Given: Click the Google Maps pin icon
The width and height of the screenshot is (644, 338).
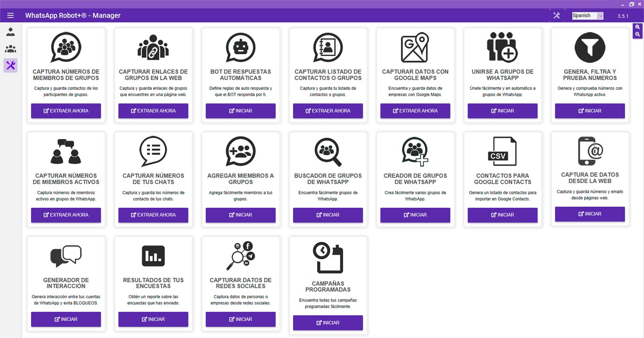Looking at the screenshot, I should (415, 48).
